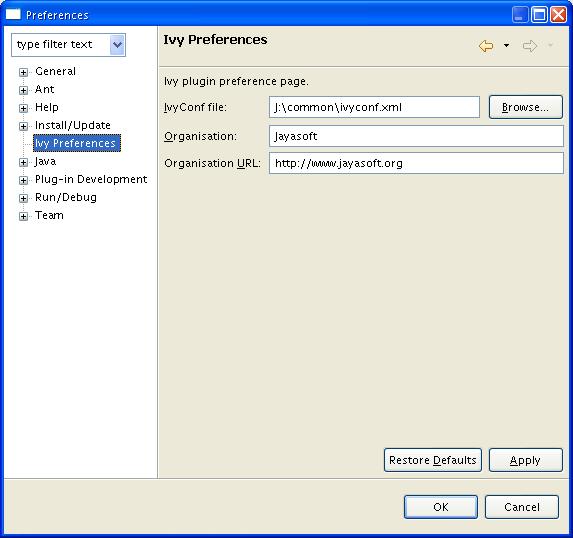Click the Apply button

(525, 460)
